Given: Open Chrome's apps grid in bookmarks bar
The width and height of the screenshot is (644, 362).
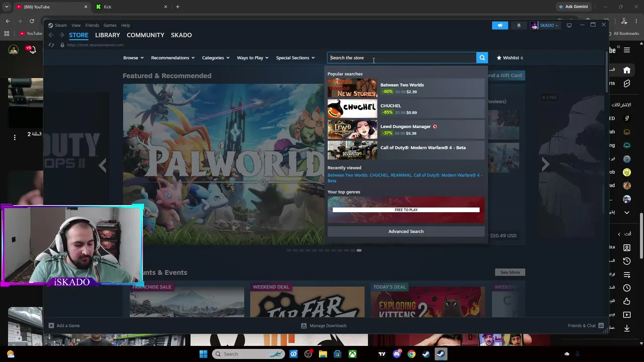Looking at the screenshot, I should 7,34.
